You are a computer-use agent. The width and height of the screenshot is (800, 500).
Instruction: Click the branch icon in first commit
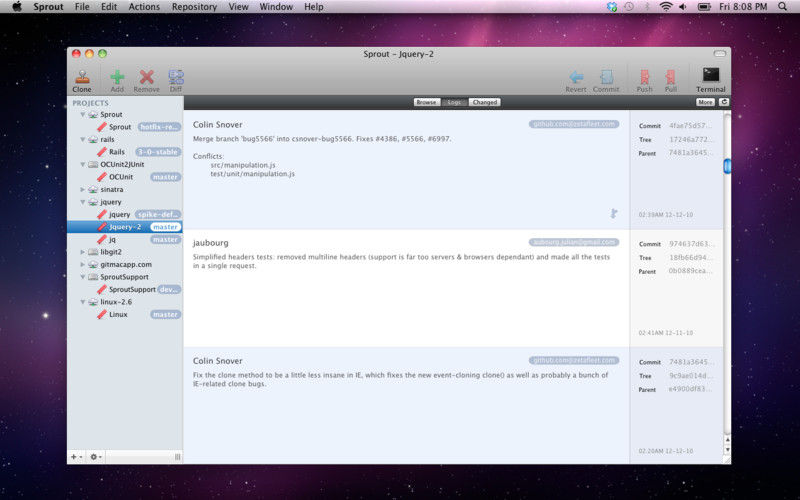614,213
